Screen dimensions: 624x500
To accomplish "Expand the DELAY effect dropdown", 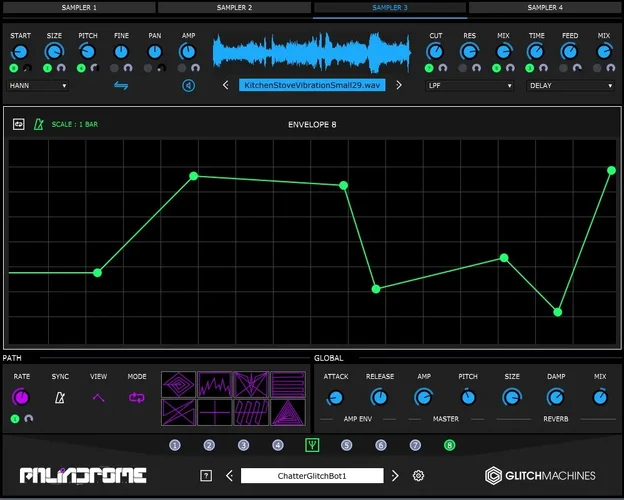I will (571, 86).
